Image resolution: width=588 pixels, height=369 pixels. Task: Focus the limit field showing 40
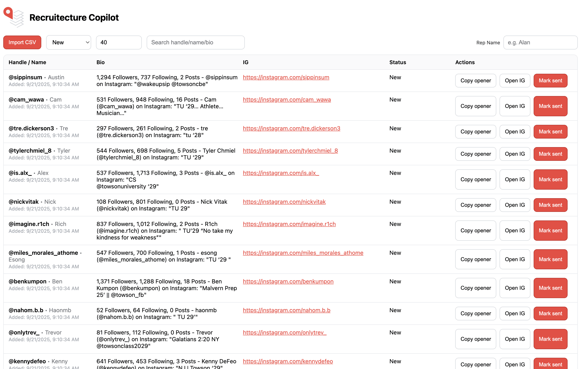118,42
